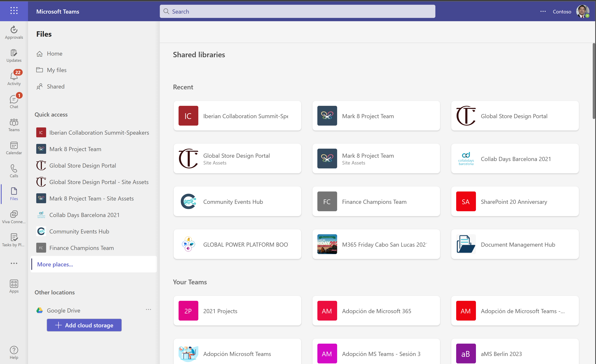The image size is (596, 364).
Task: Click inside the Search bar
Action: [297, 11]
